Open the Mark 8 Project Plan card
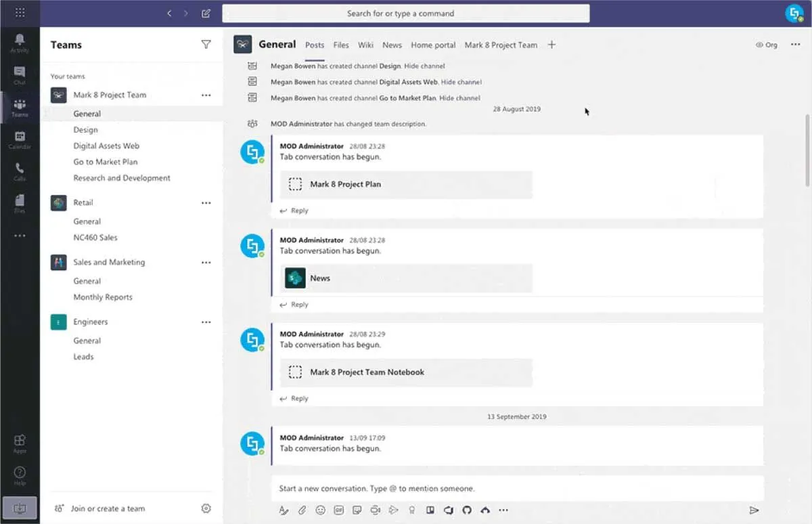Screen dimensions: 812x524 click(x=406, y=184)
